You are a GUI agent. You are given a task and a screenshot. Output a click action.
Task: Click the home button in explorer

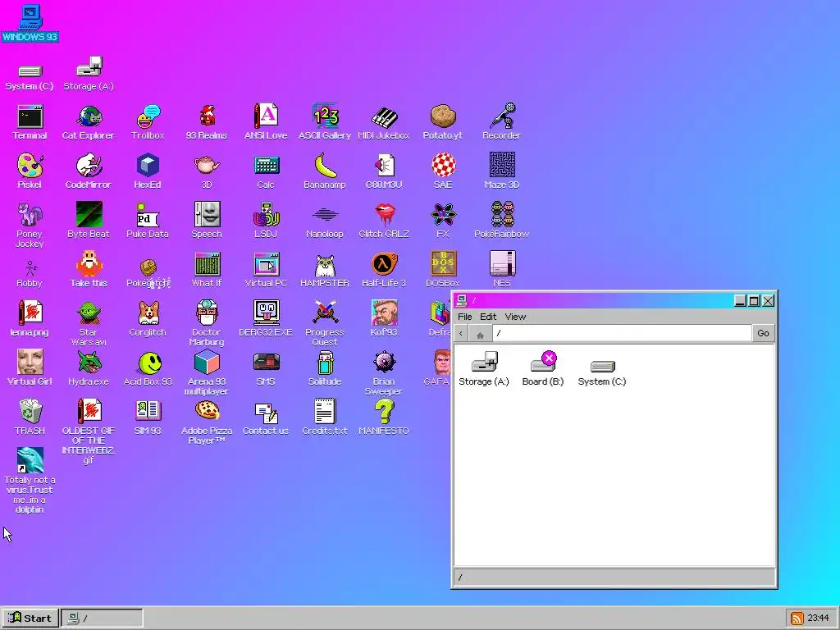coord(480,334)
